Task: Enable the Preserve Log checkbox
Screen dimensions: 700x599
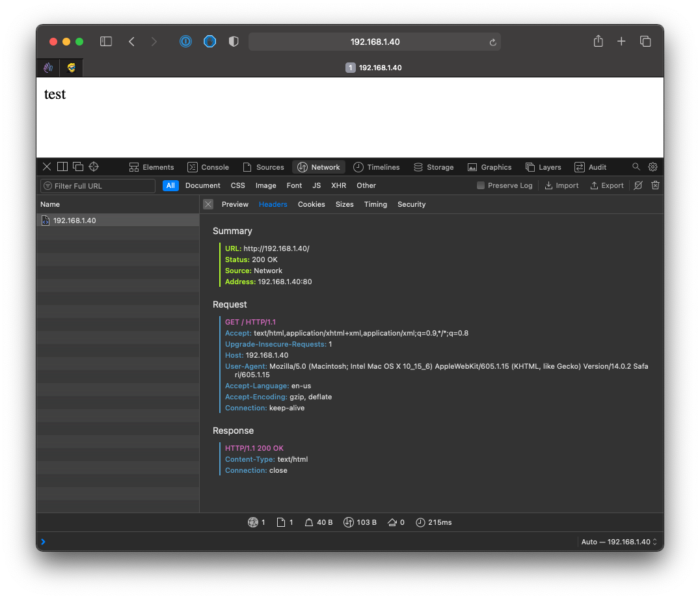Action: (481, 185)
